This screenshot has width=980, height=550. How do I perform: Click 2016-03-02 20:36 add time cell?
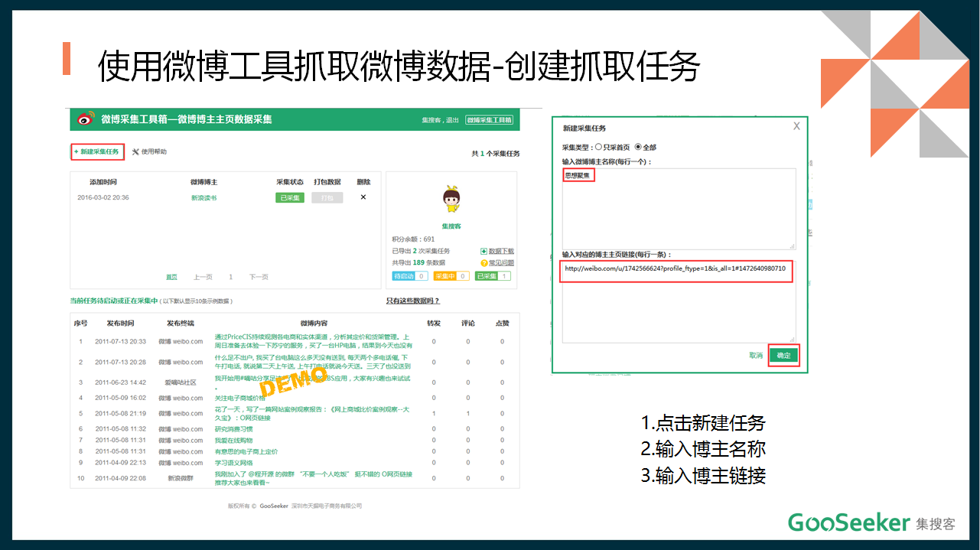[103, 197]
